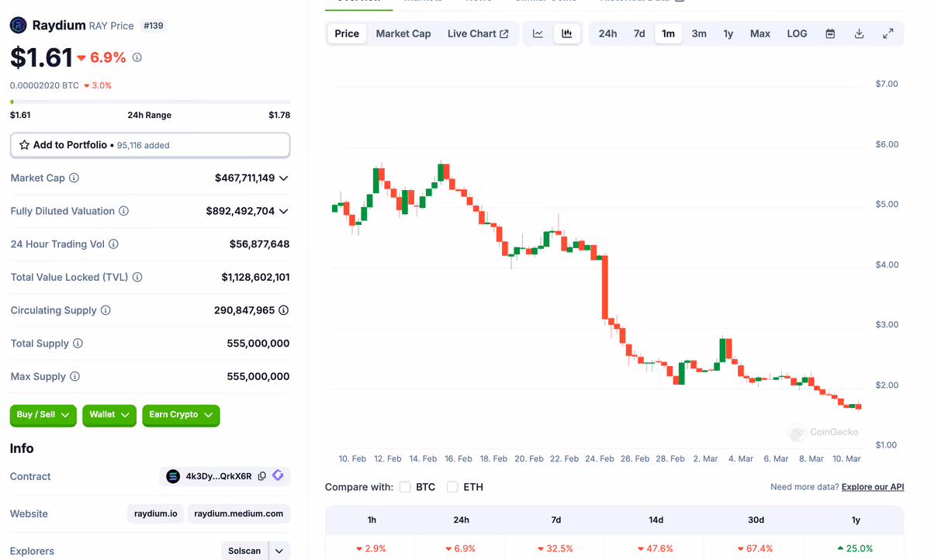Click the purple wallet icon beside the contract
This screenshot has height=560, width=931.
[278, 475]
